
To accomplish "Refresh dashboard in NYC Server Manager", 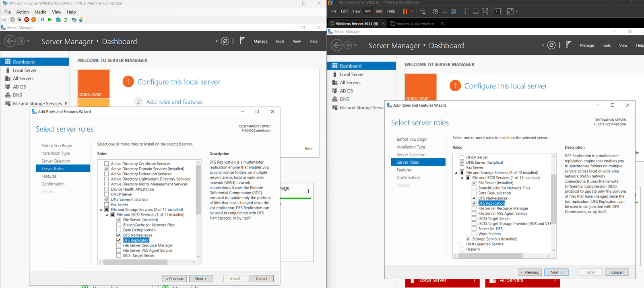I will tap(225, 41).
